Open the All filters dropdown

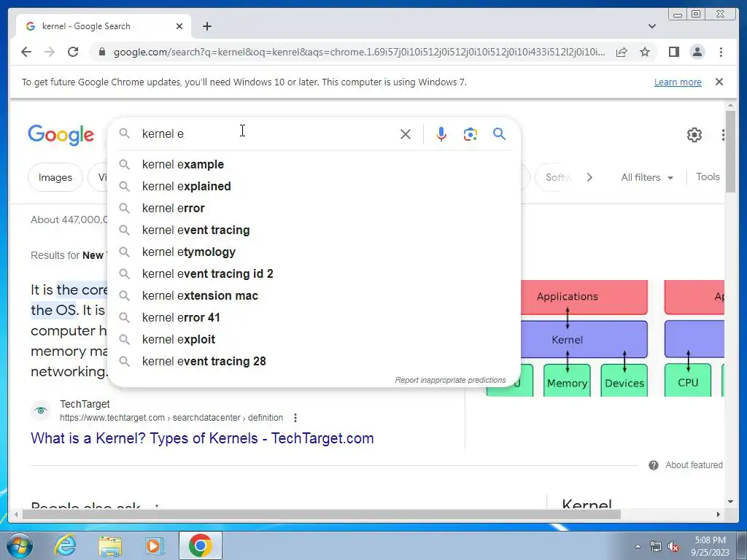(x=647, y=177)
